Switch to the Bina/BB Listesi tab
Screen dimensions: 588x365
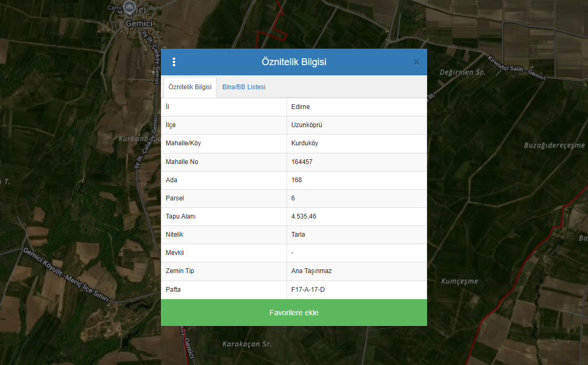(x=244, y=87)
